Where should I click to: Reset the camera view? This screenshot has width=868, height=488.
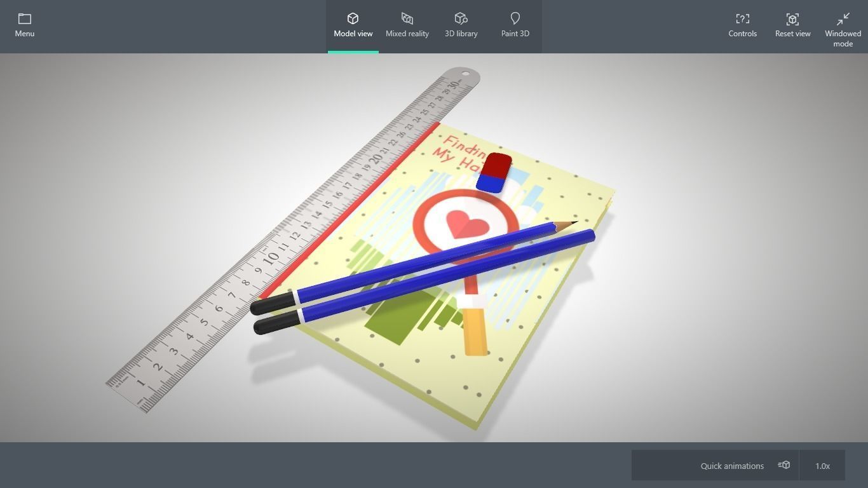tap(792, 25)
